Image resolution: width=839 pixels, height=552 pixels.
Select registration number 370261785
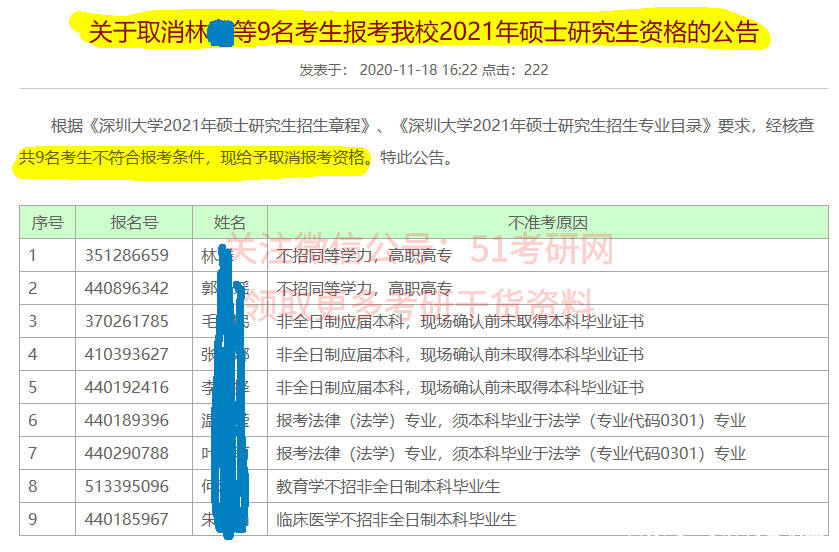point(126,321)
